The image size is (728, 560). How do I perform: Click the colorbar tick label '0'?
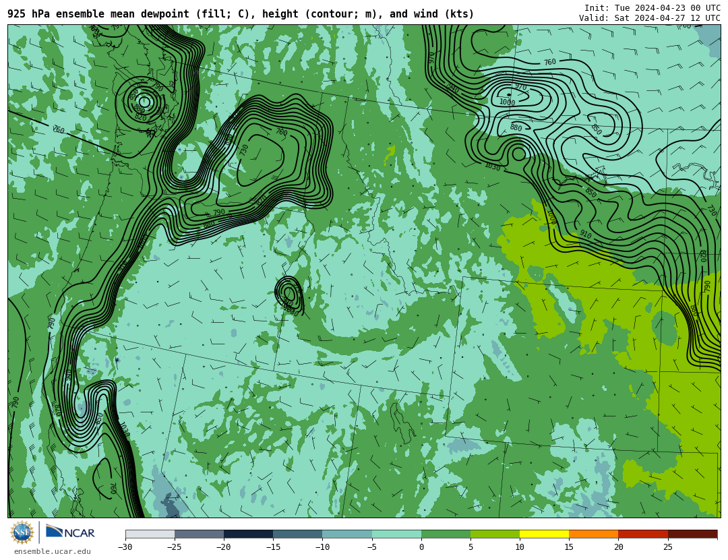coord(421,547)
